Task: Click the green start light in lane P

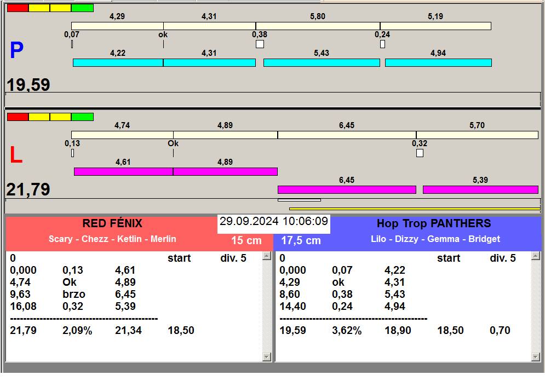Action: pyautogui.click(x=82, y=8)
